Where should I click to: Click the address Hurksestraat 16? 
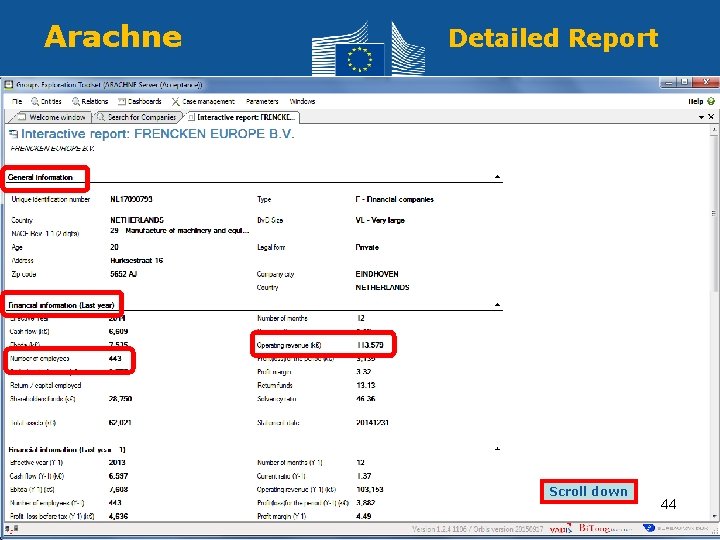point(136,260)
